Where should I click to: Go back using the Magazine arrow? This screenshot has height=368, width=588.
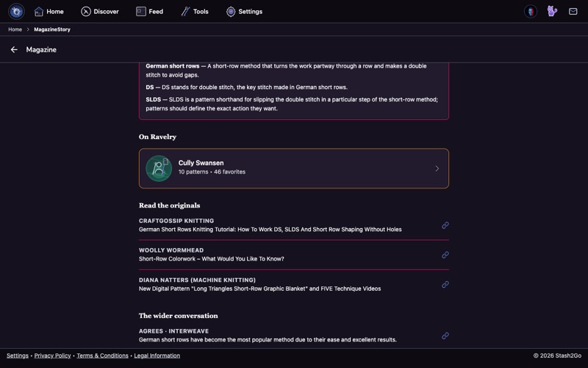click(14, 49)
